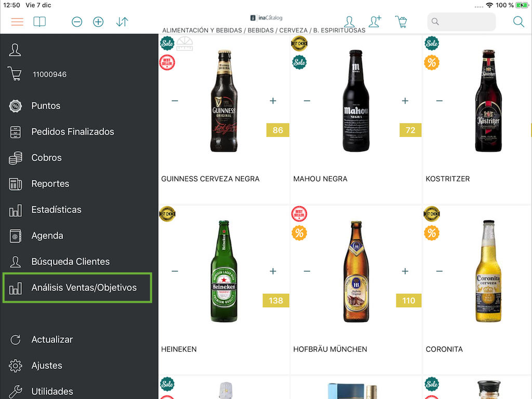This screenshot has width=532, height=399.
Task: Click the HOFBRÄU MÜNCHEN product name
Action: coord(330,349)
